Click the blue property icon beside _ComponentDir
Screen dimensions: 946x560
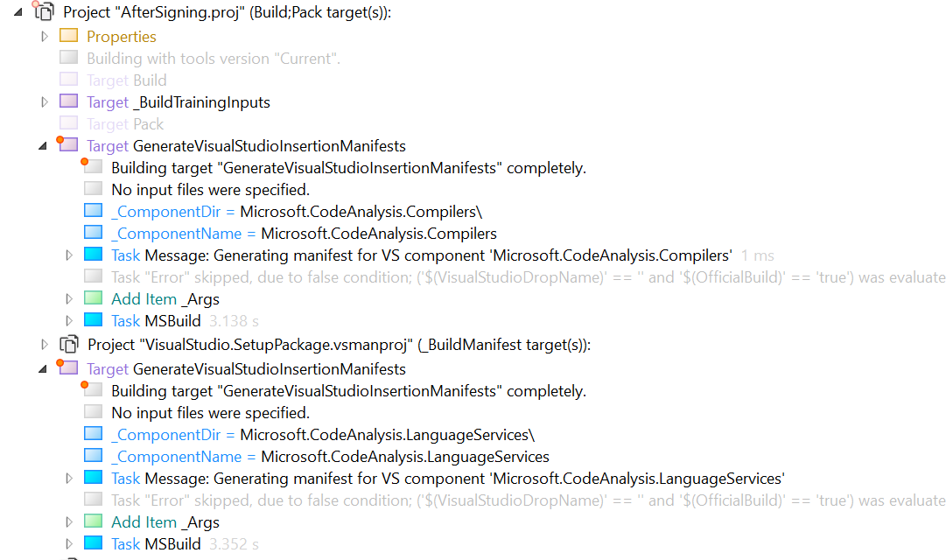(93, 211)
